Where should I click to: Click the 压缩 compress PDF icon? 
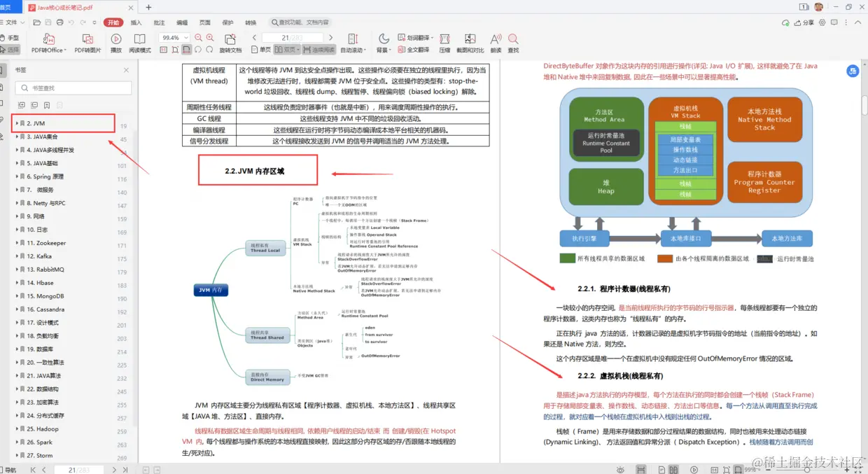(x=444, y=43)
